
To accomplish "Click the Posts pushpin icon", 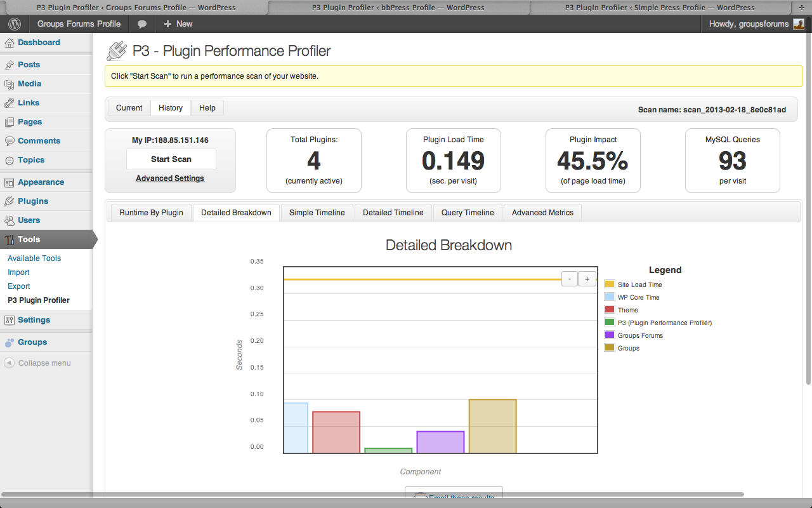I will click(x=10, y=65).
